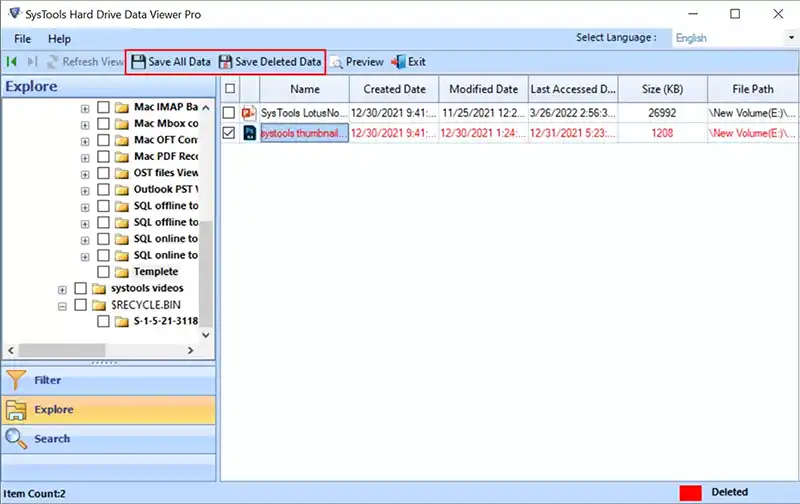This screenshot has width=800, height=504.
Task: Go to first item with green arrow icon
Action: (x=12, y=62)
